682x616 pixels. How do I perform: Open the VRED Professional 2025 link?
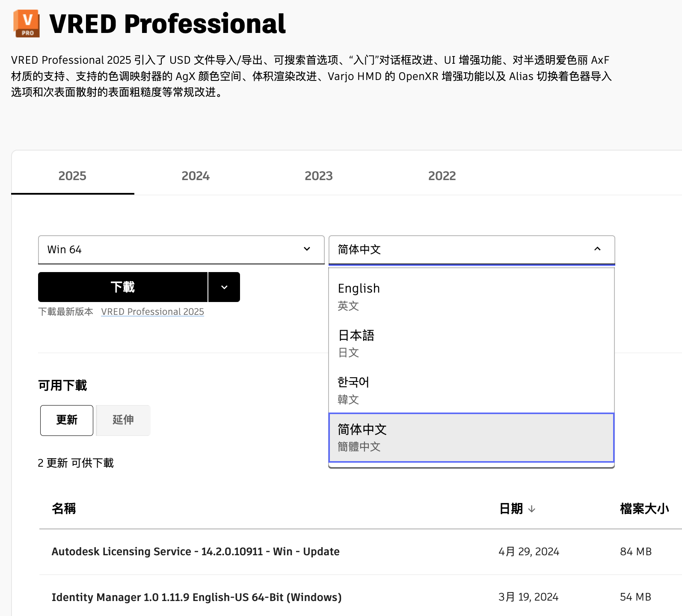pos(152,312)
